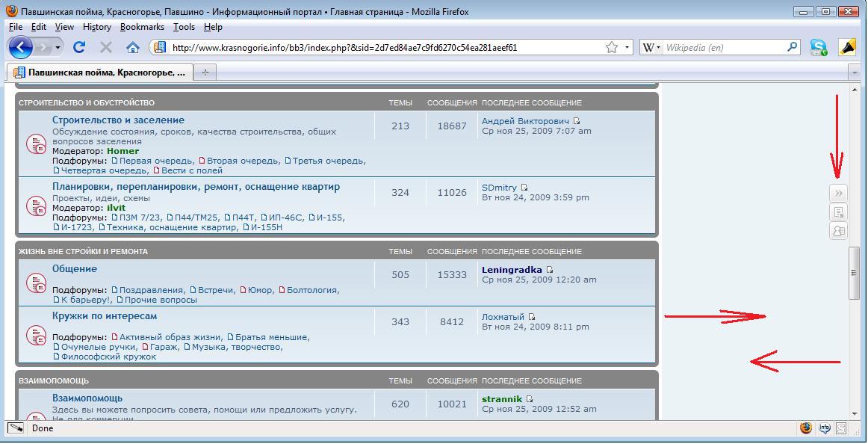The width and height of the screenshot is (868, 444).
Task: Click the Back navigation arrow button
Action: click(20, 47)
